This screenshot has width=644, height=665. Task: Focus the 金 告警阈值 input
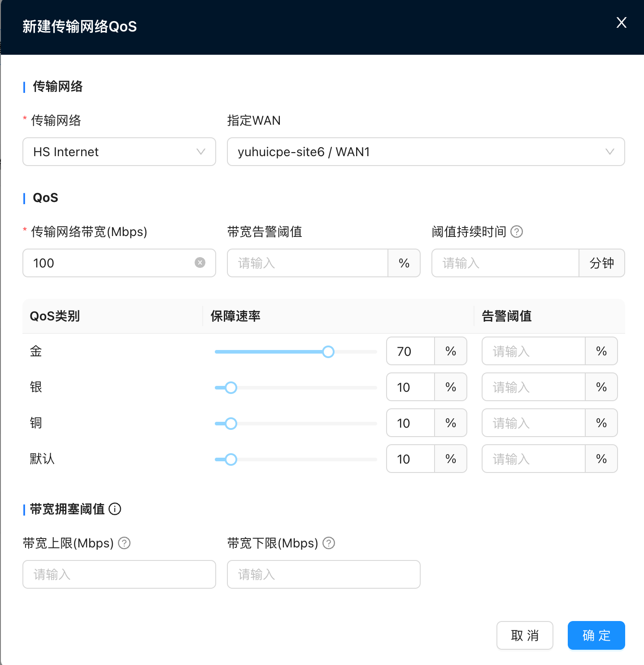point(534,351)
